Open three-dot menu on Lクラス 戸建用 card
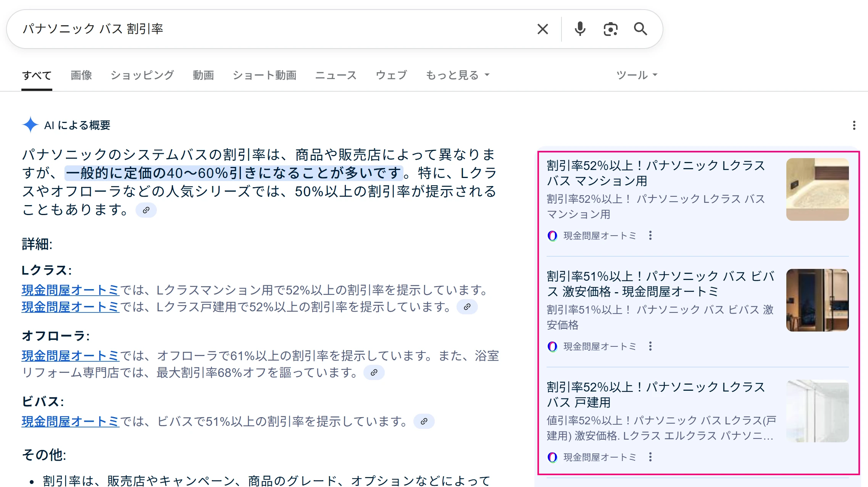The image size is (868, 487). (x=650, y=457)
